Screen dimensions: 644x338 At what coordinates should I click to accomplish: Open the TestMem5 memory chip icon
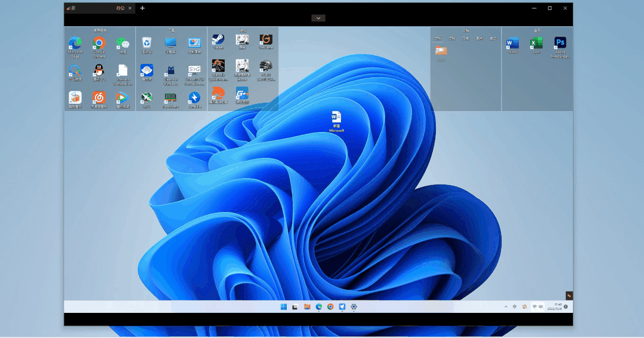coord(171,97)
